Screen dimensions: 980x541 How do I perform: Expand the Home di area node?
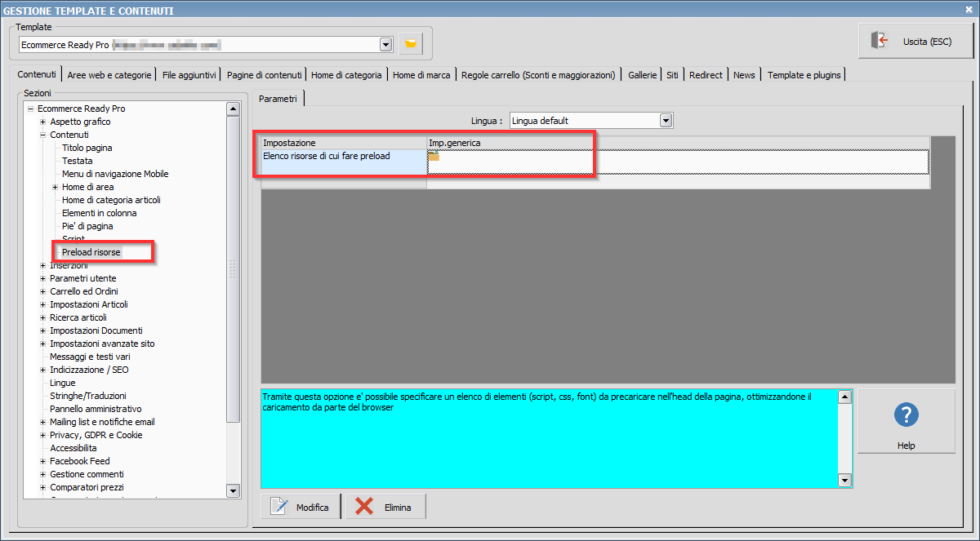pyautogui.click(x=55, y=187)
